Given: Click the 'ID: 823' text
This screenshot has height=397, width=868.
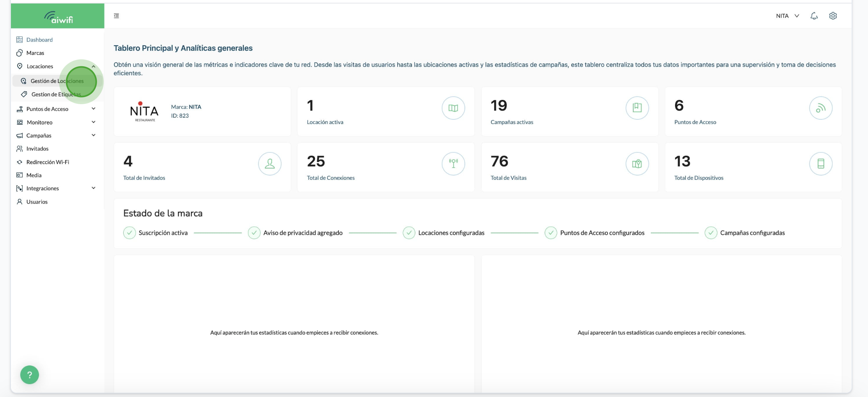Looking at the screenshot, I should point(180,116).
